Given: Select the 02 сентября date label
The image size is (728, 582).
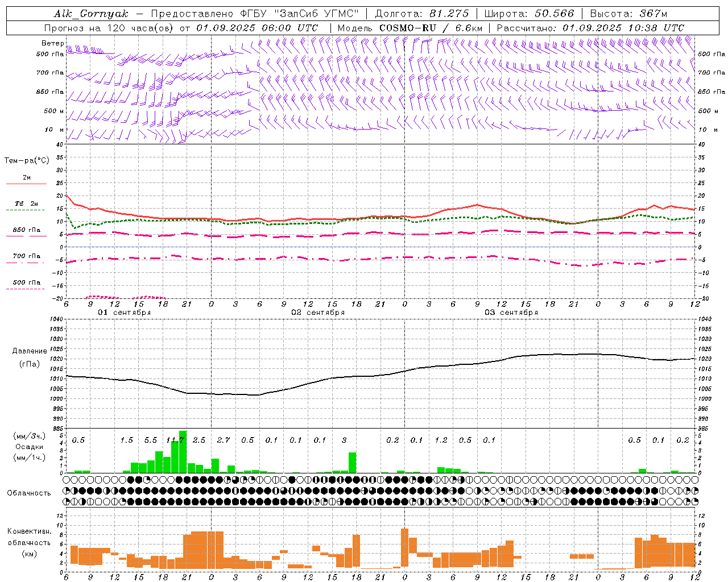Looking at the screenshot, I should click(x=318, y=313).
